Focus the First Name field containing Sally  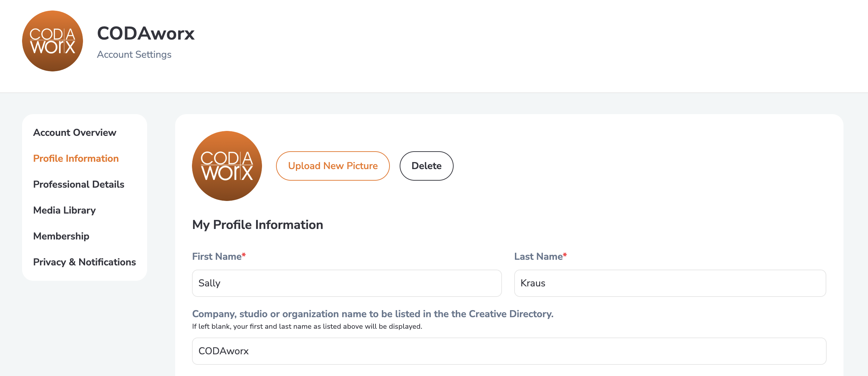coord(347,283)
